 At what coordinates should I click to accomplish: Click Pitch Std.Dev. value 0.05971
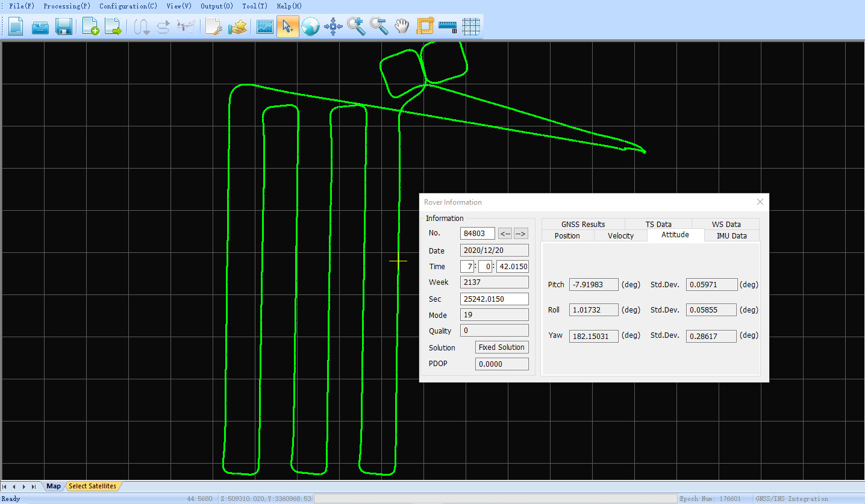711,285
